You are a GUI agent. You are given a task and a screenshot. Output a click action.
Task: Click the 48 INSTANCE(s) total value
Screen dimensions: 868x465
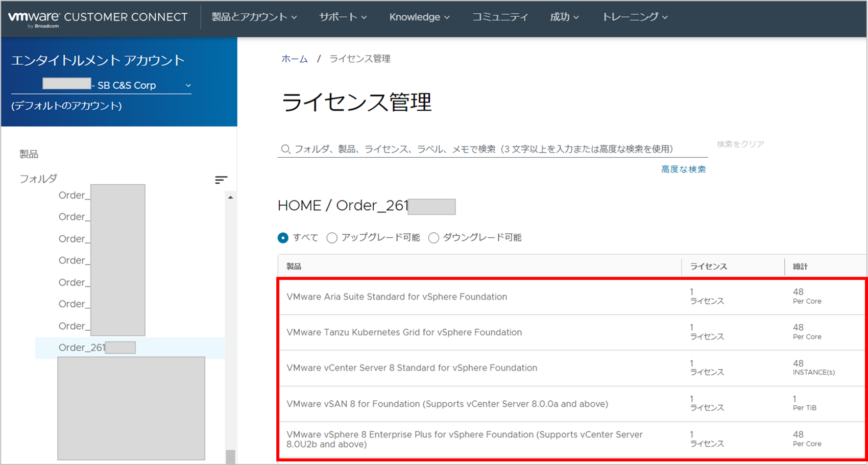813,368
